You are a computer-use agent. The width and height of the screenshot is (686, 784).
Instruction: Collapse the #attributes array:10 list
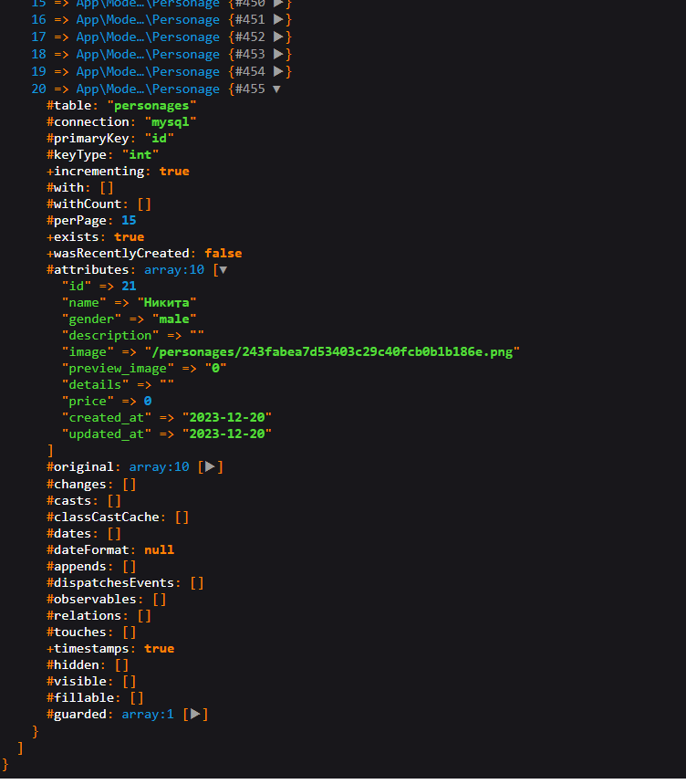(223, 269)
